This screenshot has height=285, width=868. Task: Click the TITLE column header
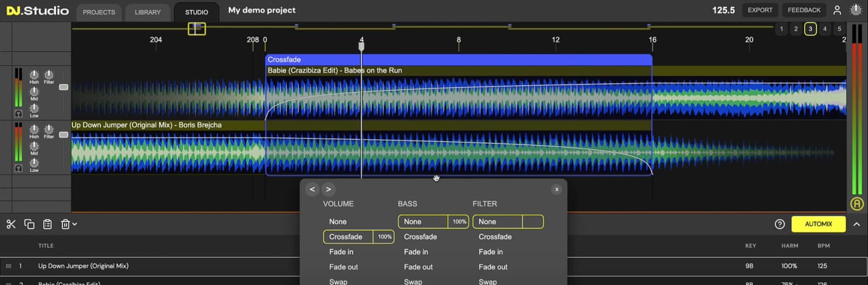(46, 246)
